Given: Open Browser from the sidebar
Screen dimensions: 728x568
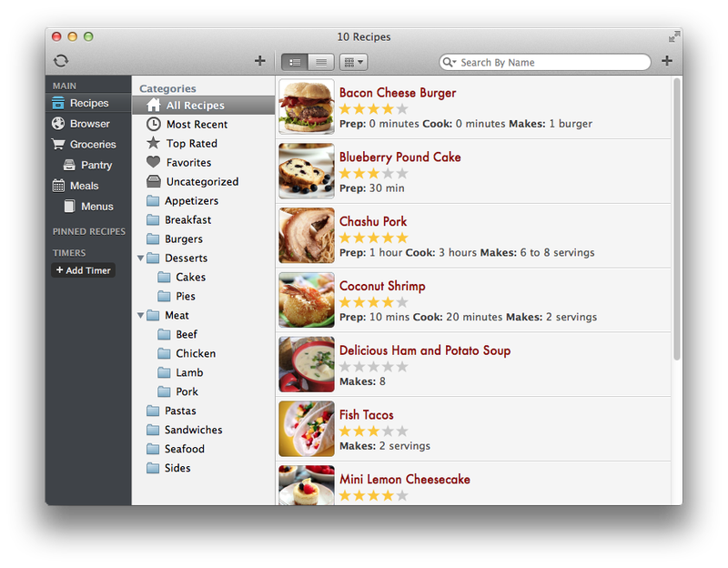Looking at the screenshot, I should (x=89, y=124).
